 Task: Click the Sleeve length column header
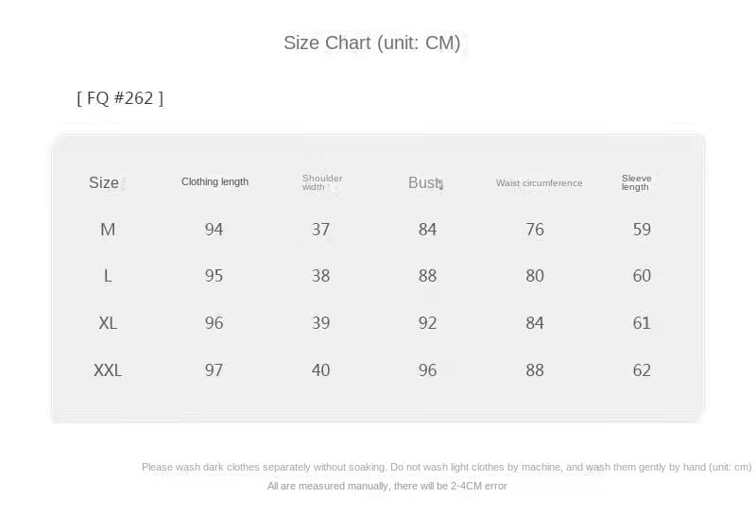click(636, 182)
